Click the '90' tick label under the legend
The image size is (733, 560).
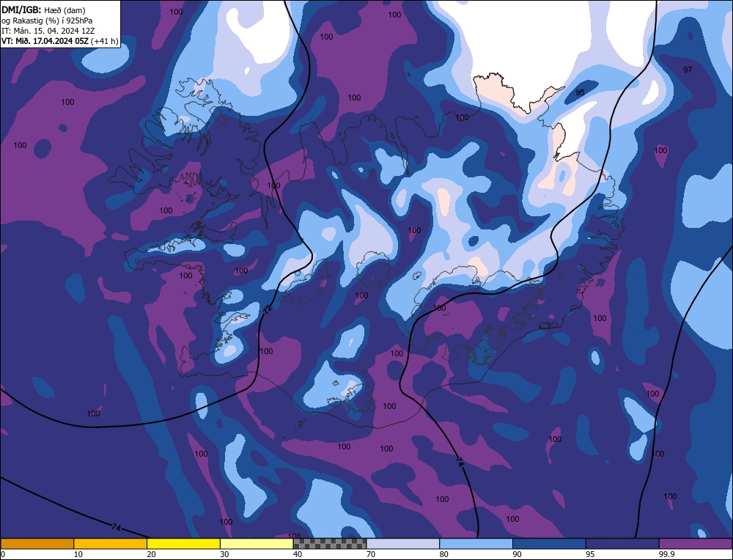517,554
